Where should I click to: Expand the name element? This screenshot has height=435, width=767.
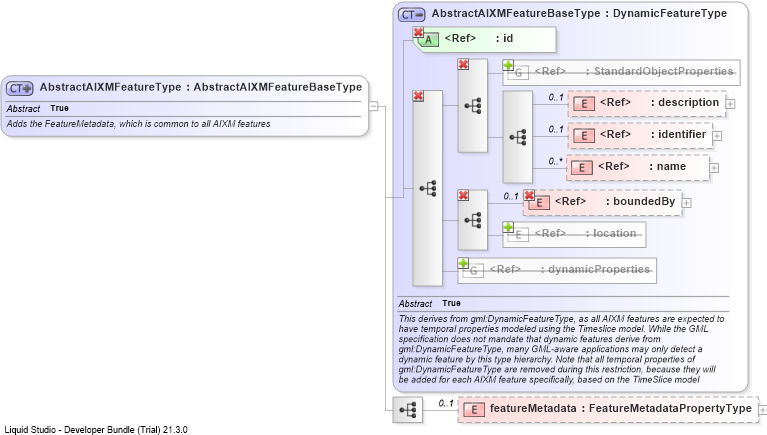(714, 168)
